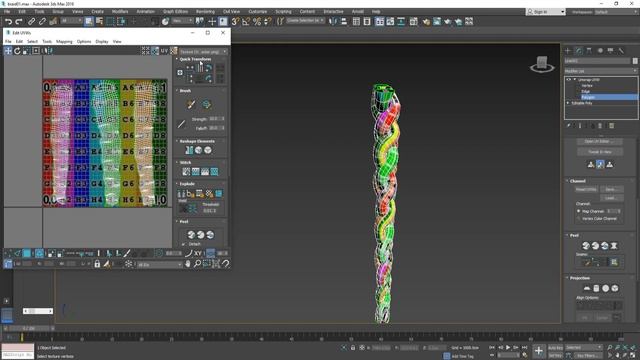Open the Mapping menu in Edit UVWs
Image resolution: width=640 pixels, height=360 pixels.
(x=64, y=42)
